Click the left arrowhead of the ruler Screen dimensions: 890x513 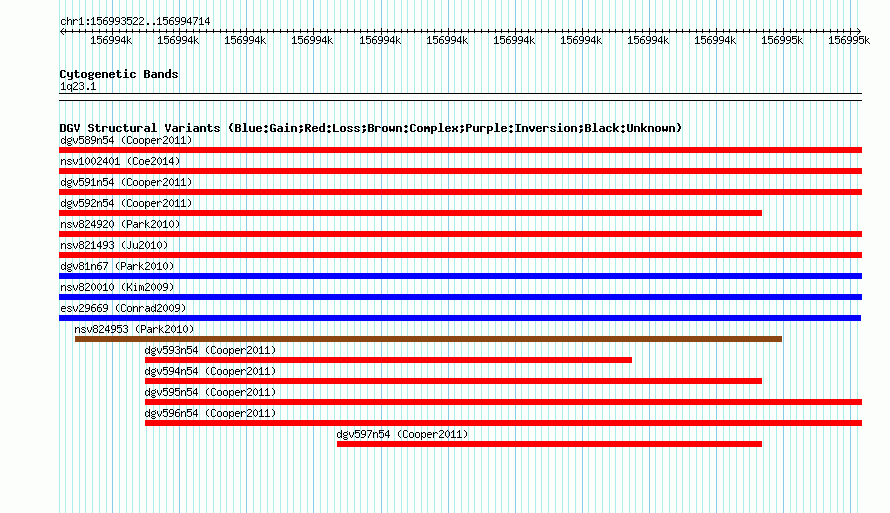pyautogui.click(x=62, y=31)
